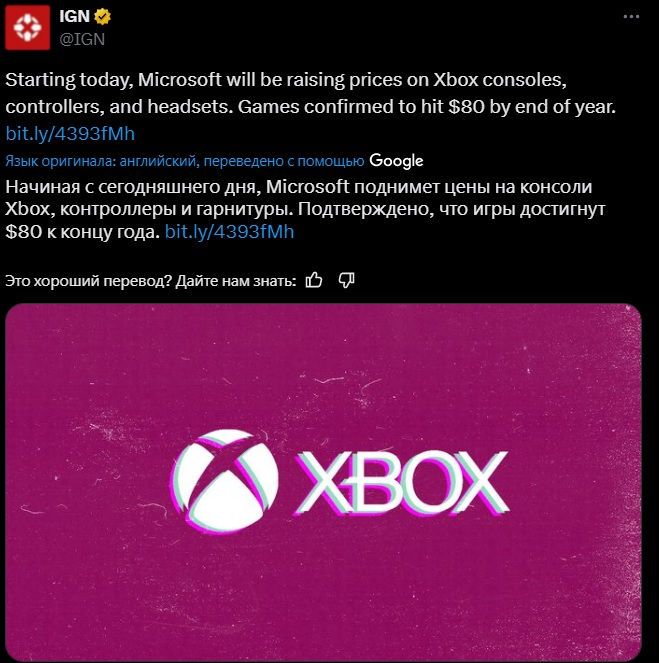Open the magenta Xbox image card

pos(323,482)
